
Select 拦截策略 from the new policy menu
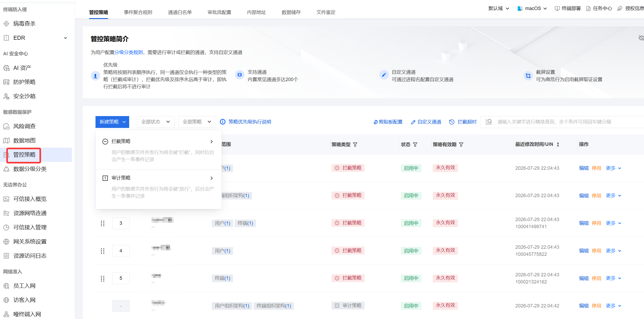(159, 150)
